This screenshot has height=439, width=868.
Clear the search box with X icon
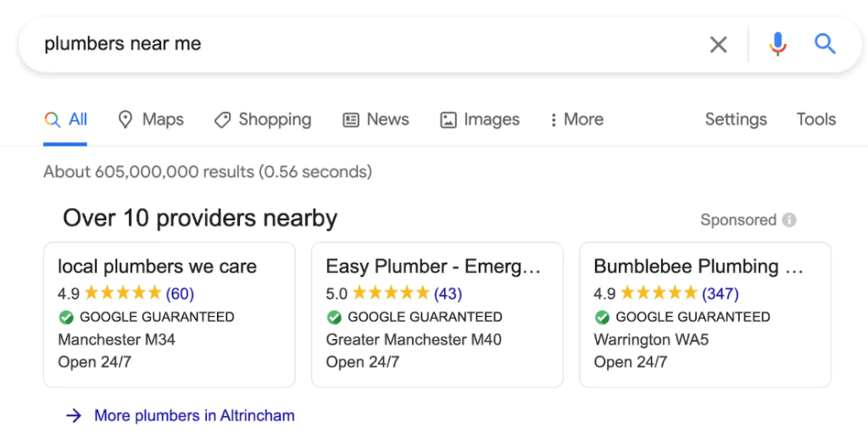[x=718, y=44]
